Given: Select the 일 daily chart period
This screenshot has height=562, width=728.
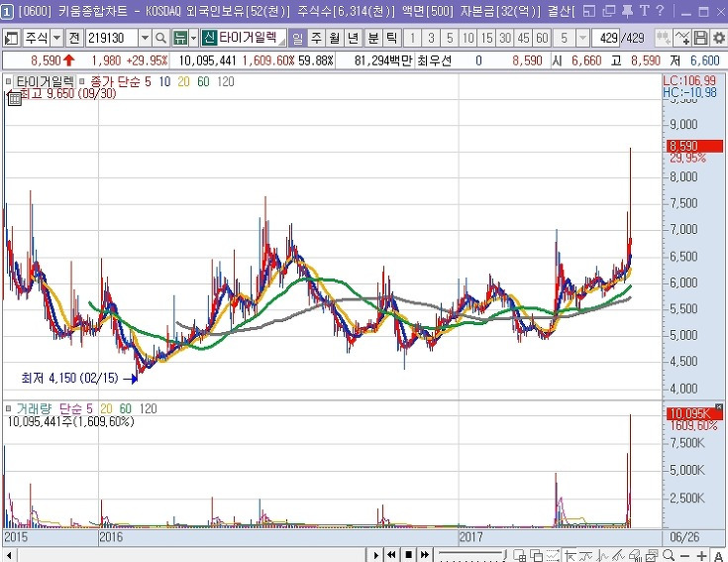Looking at the screenshot, I should pyautogui.click(x=297, y=38).
